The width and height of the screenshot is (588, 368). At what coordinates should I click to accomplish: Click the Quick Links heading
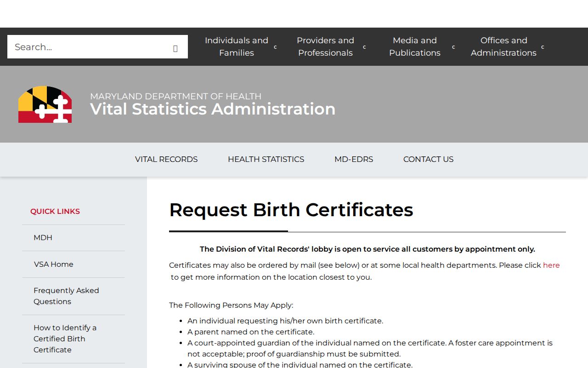point(55,212)
